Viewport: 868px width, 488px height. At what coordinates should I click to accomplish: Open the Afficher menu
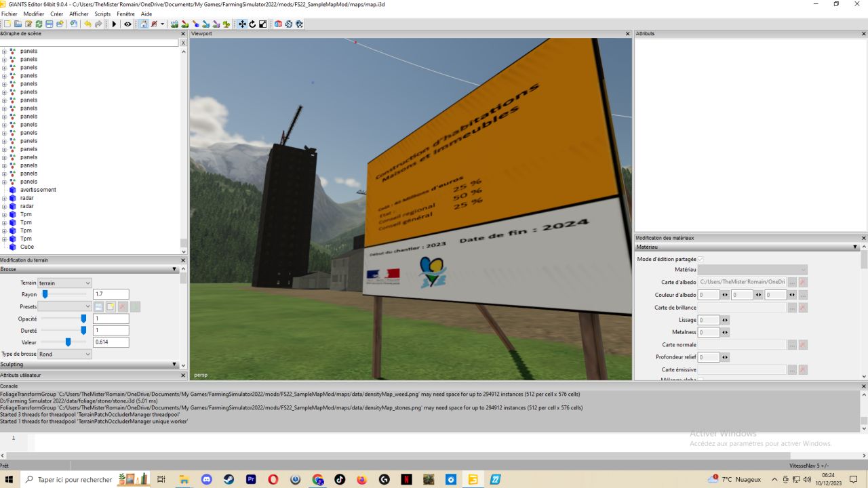[79, 14]
